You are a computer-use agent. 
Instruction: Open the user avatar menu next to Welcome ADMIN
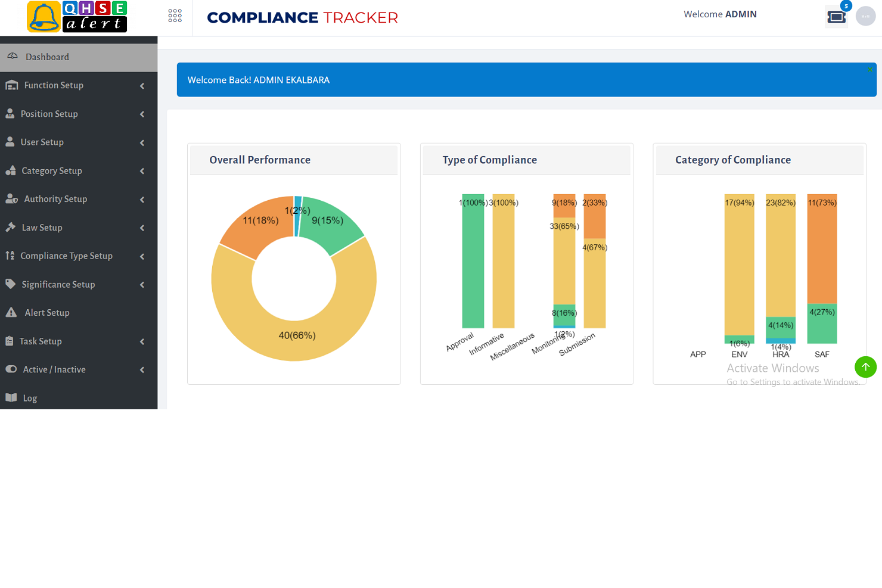(x=865, y=16)
